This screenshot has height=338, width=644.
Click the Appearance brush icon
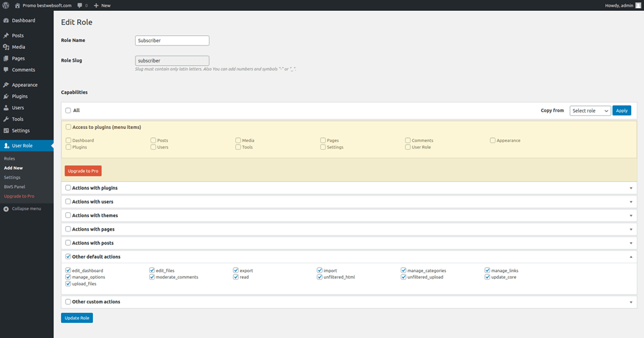pos(6,85)
